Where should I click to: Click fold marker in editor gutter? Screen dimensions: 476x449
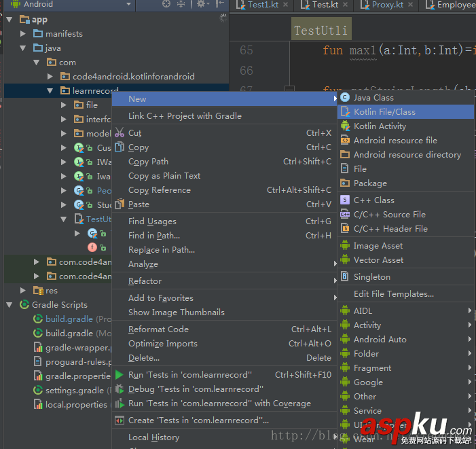290,89
